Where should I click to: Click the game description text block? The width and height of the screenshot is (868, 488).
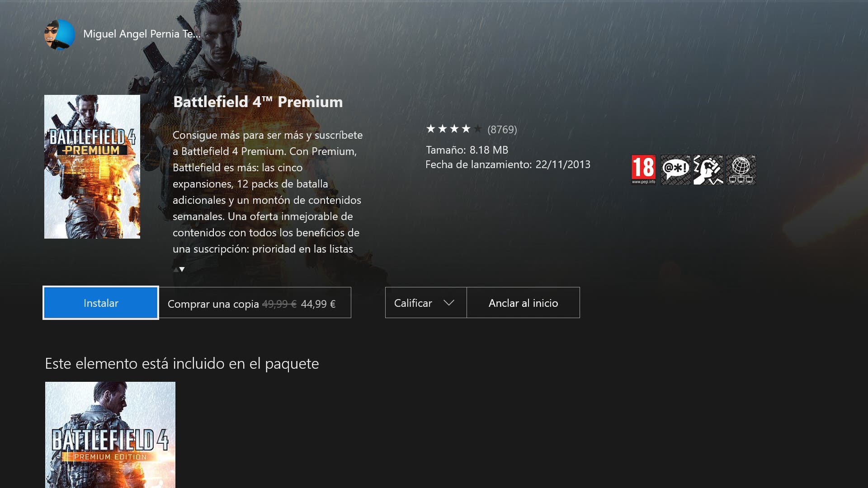pos(267,192)
